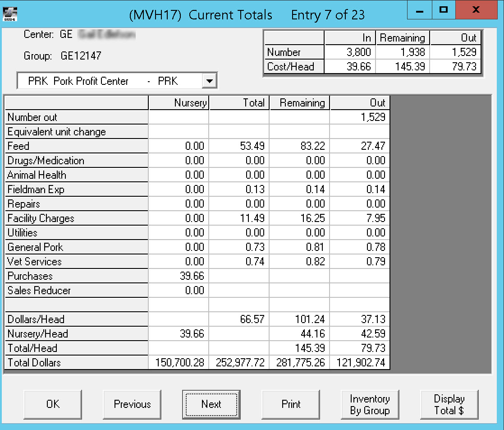The height and width of the screenshot is (430, 504).
Task: Click Display Total $ button
Action: point(449,404)
